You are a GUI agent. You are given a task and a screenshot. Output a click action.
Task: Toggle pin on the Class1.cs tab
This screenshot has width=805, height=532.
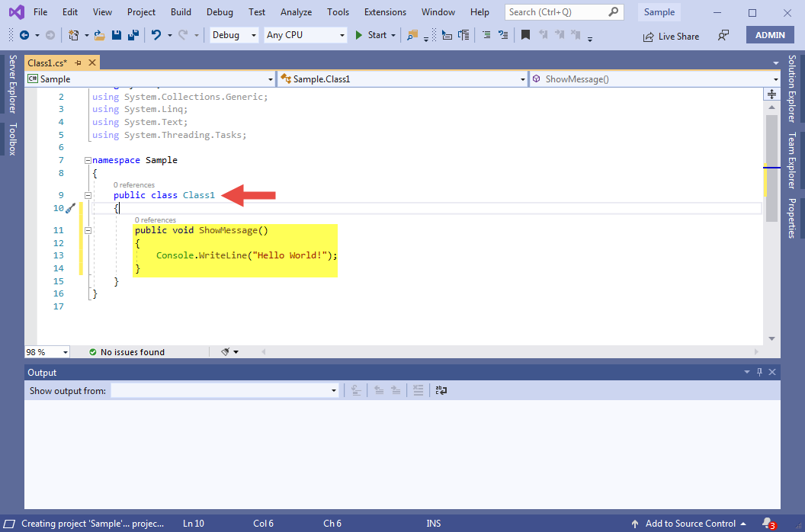point(78,62)
